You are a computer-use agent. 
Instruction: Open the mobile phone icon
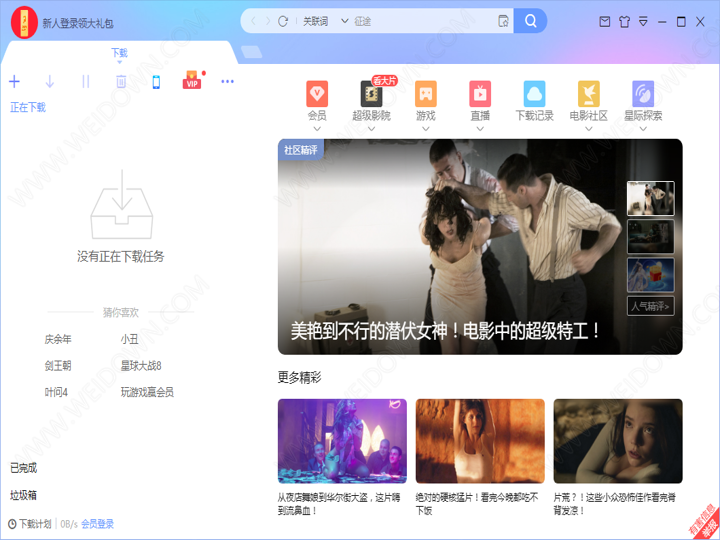[156, 82]
